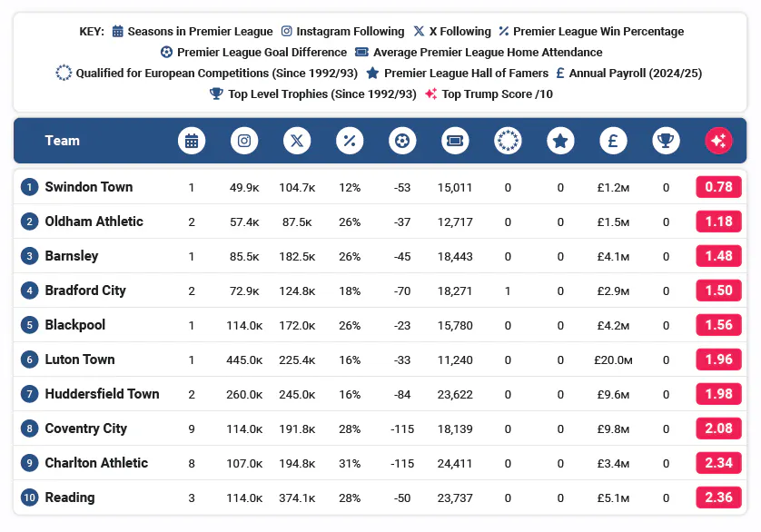Click the pink Top Trump Score header icon

(x=718, y=141)
